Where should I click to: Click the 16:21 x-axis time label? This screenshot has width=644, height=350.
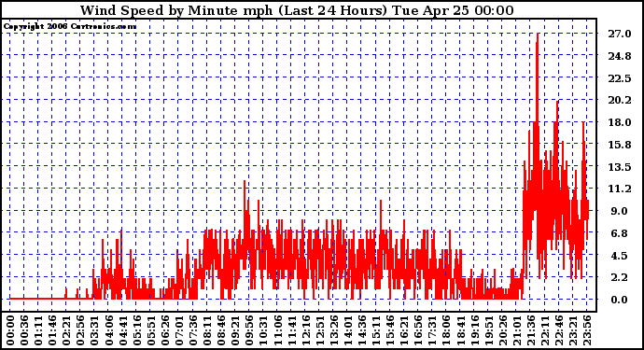(404, 330)
